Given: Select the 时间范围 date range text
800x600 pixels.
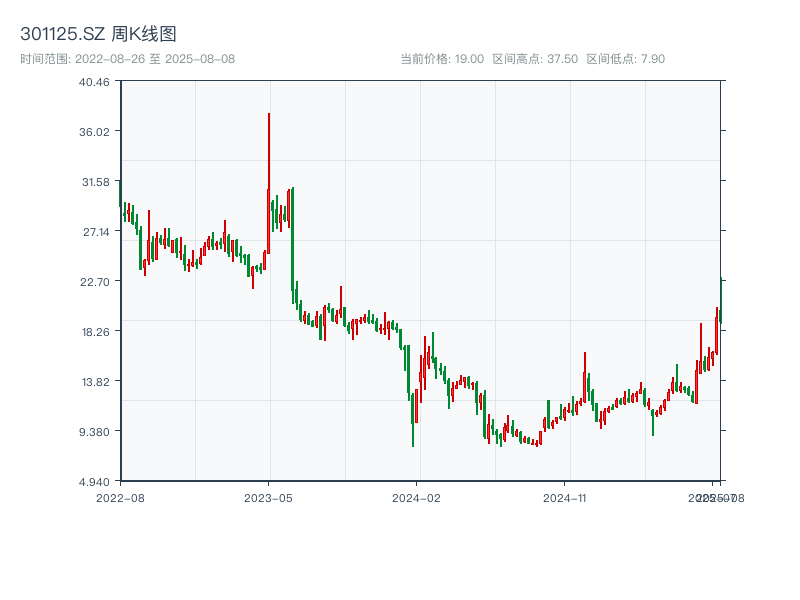Looking at the screenshot, I should tap(127, 59).
